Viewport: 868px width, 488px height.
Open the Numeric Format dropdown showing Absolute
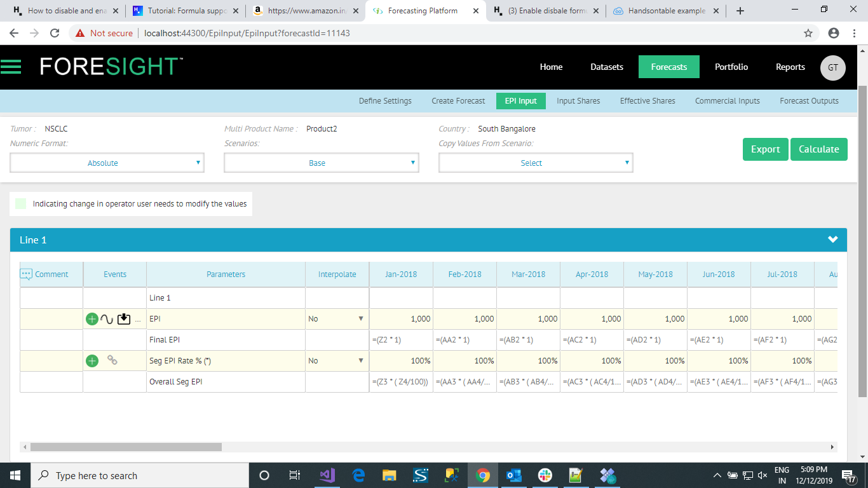pos(107,163)
